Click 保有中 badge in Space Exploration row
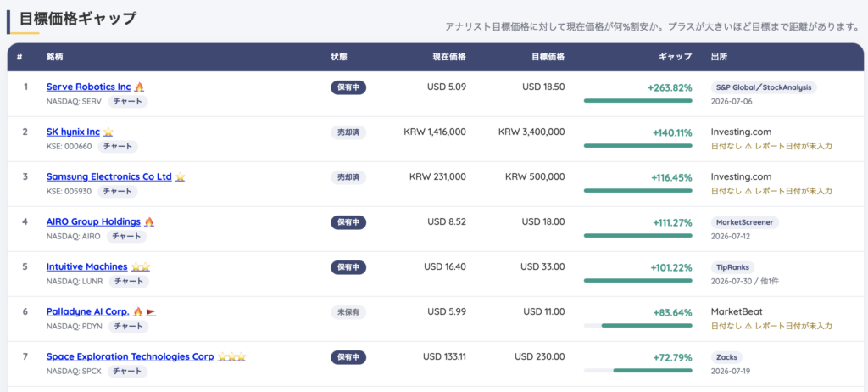The width and height of the screenshot is (868, 392). point(348,357)
